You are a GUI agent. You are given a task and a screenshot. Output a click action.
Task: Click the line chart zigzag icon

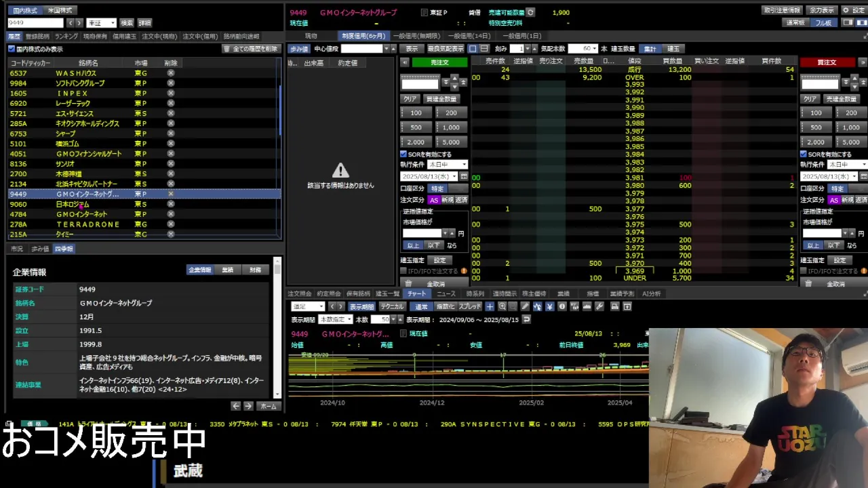pyautogui.click(x=537, y=306)
